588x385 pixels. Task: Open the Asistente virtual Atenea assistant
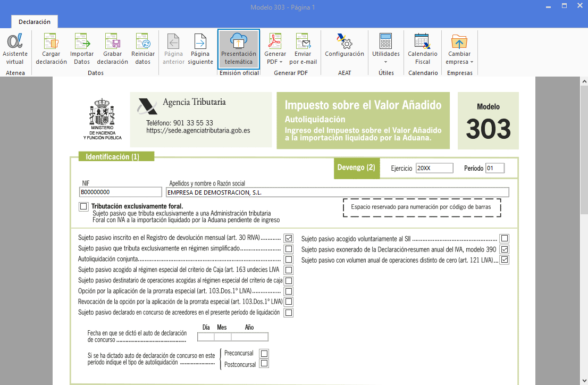[x=15, y=49]
